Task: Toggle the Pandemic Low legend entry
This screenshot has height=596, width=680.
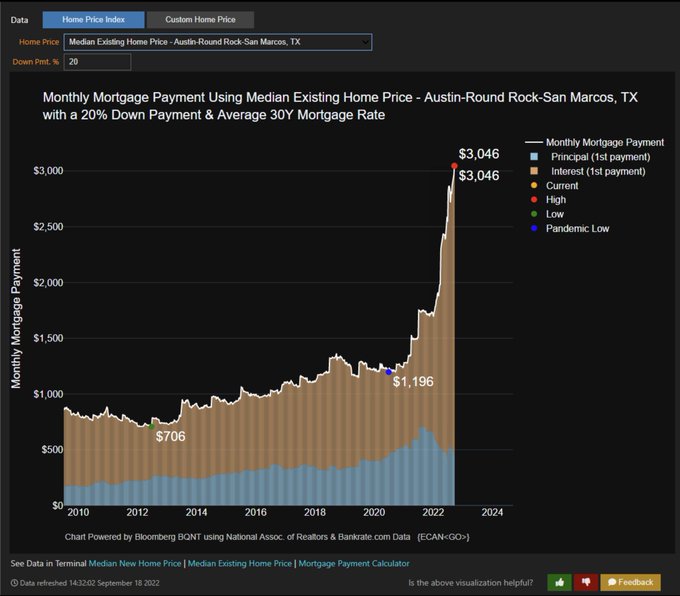Action: pos(570,228)
